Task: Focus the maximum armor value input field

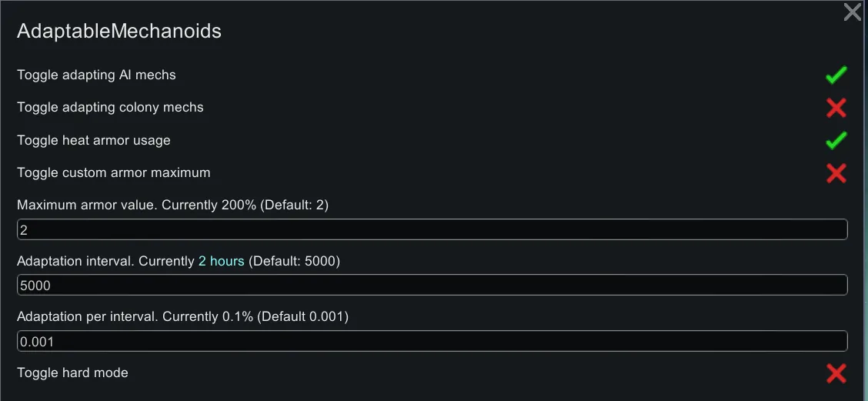Action: [432, 229]
